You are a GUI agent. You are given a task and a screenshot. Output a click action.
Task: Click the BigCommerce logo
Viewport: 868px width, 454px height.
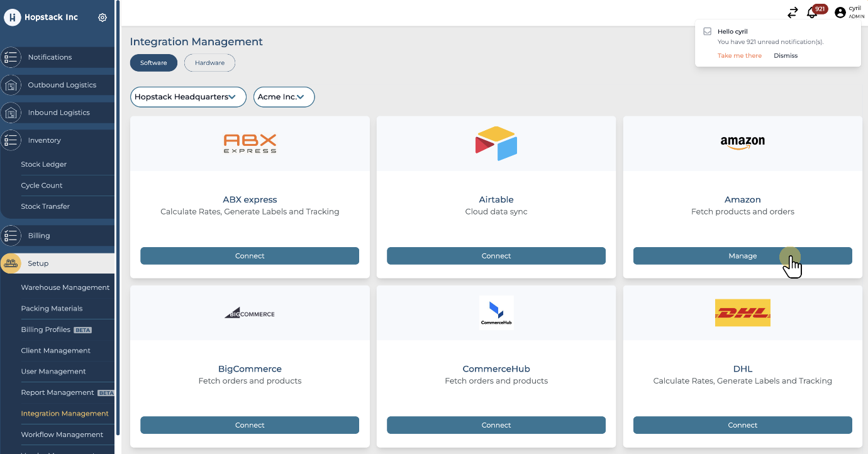tap(250, 313)
